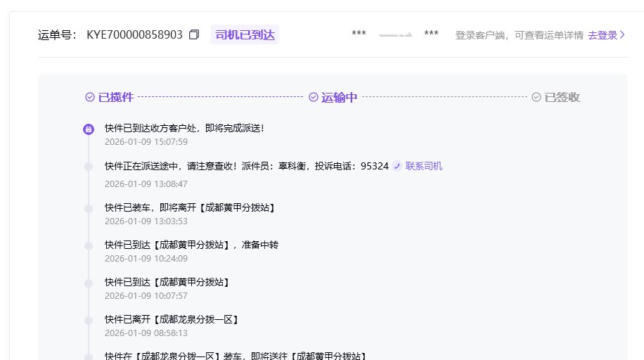Click the 去登录 link
The width and height of the screenshot is (644, 360).
603,35
